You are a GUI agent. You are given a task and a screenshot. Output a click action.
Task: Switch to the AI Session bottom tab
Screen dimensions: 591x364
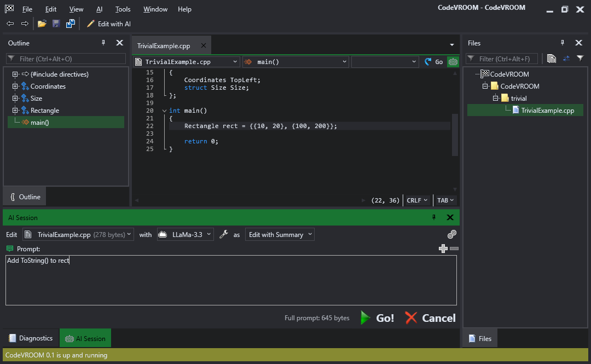click(85, 339)
